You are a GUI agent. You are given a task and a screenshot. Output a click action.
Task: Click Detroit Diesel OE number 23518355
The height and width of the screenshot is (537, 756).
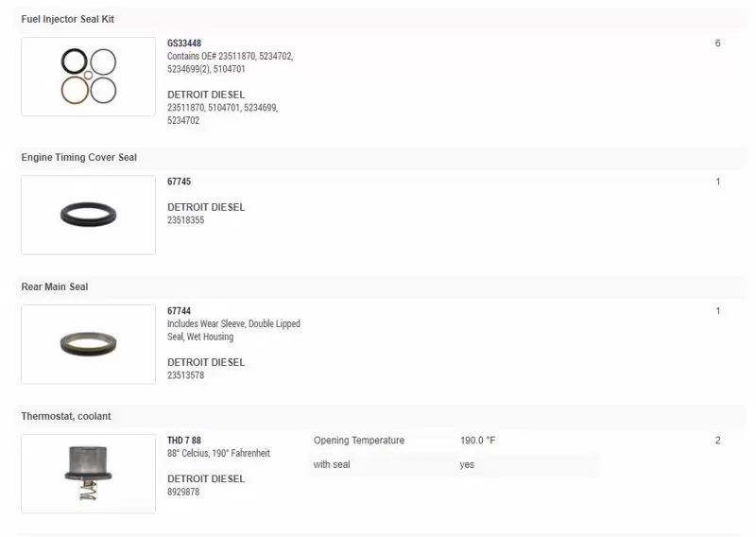[185, 220]
